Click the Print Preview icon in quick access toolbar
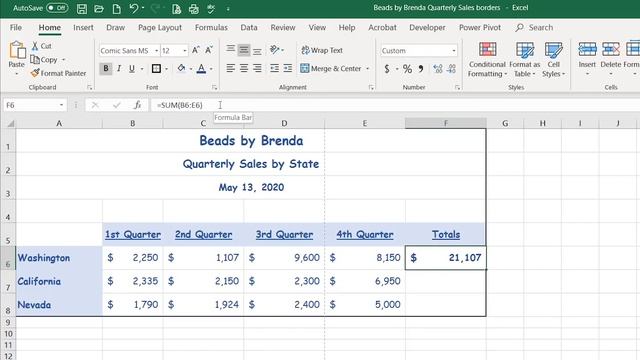 point(176,9)
